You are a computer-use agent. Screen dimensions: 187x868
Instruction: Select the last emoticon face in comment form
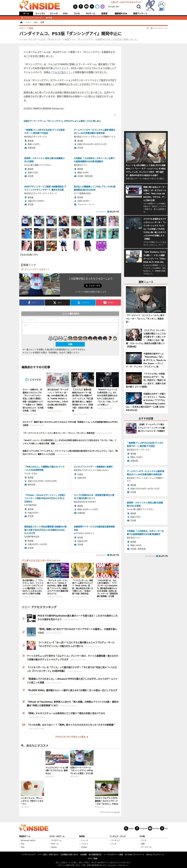pyautogui.click(x=115, y=338)
